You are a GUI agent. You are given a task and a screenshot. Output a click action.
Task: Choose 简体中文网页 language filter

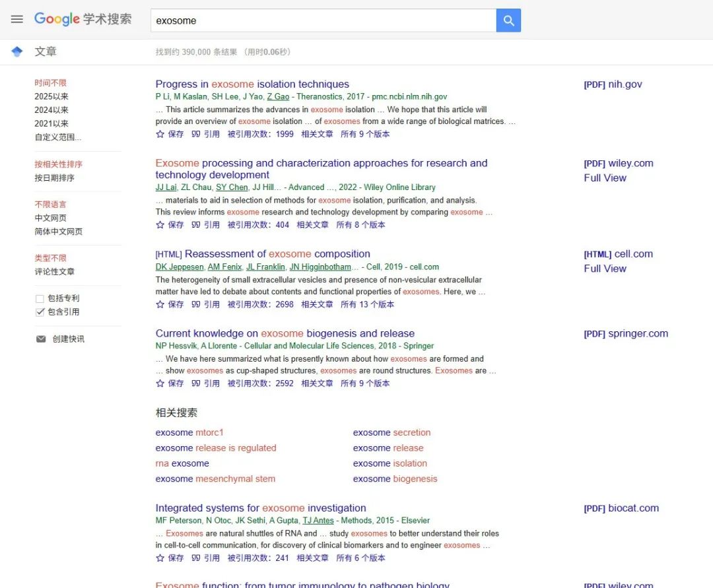click(59, 231)
